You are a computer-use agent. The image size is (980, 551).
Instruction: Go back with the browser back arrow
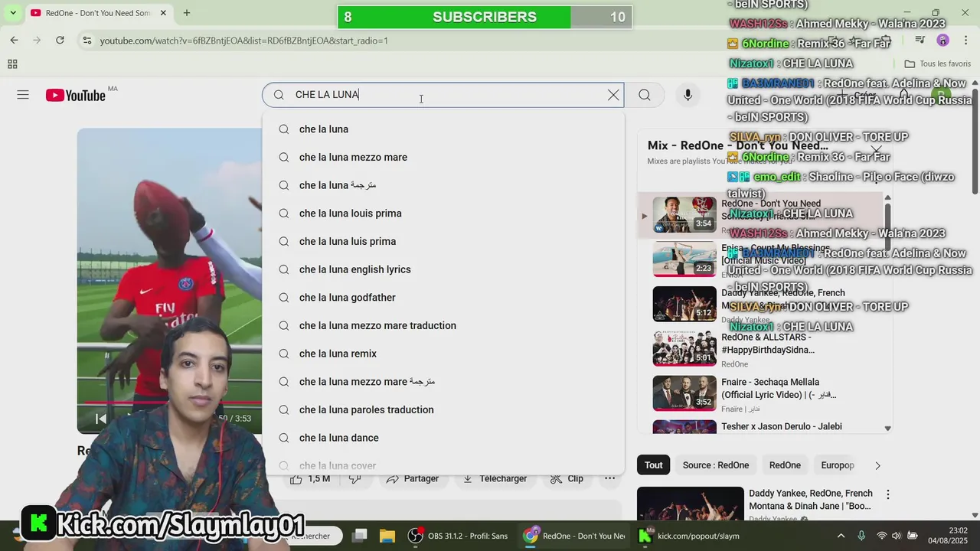[x=14, y=40]
